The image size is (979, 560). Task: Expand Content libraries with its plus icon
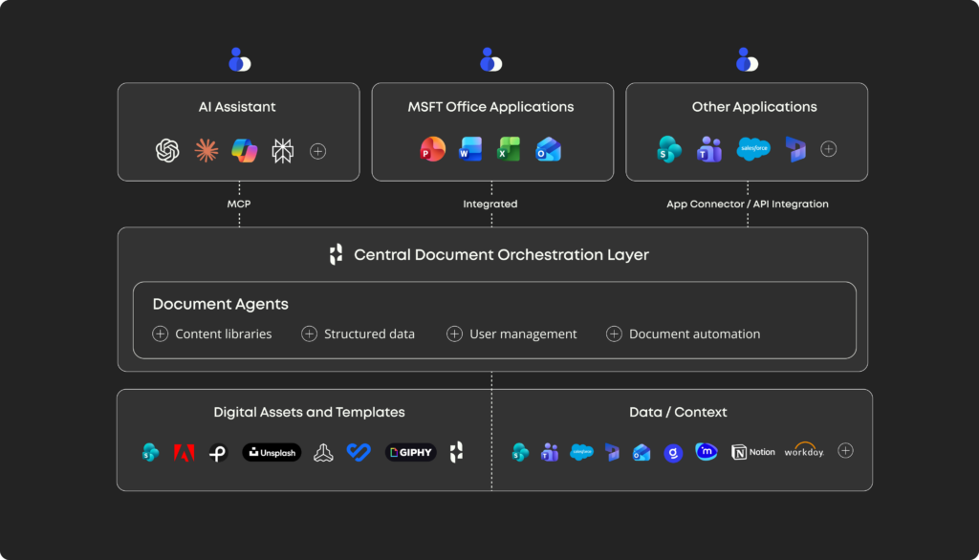click(x=161, y=334)
